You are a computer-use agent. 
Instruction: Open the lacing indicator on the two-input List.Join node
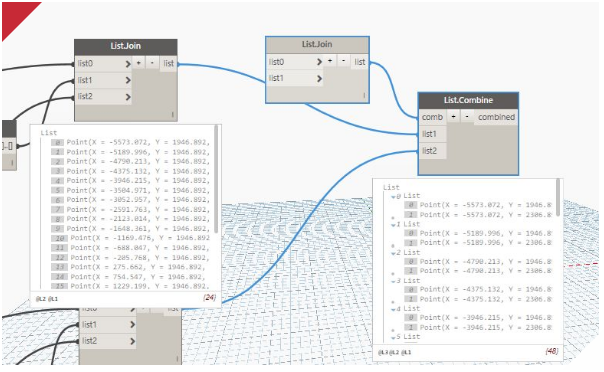pos(364,96)
